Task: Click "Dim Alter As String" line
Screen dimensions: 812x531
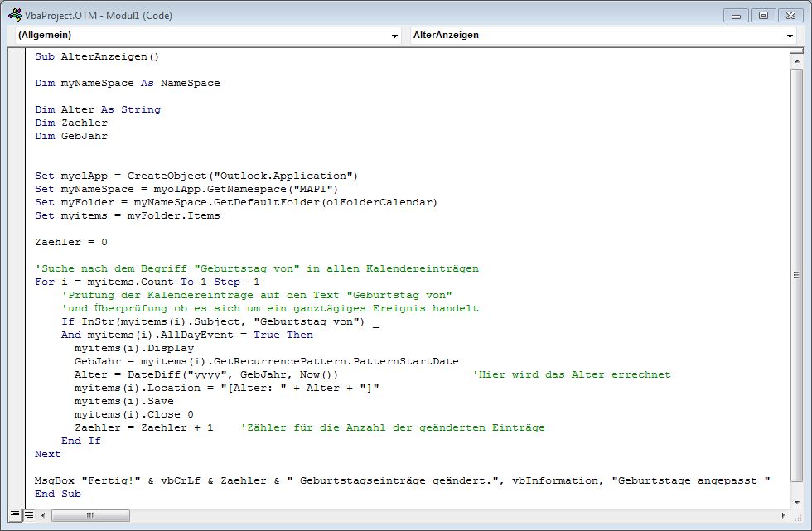Action: tap(98, 109)
